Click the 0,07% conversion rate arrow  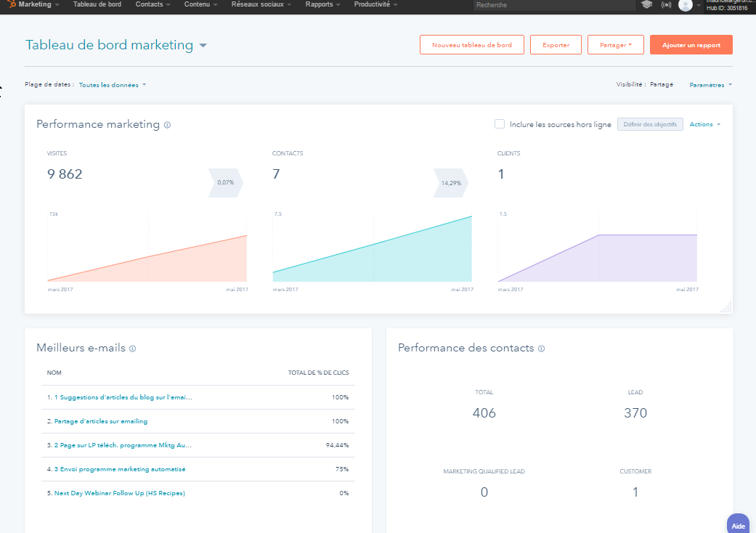(x=226, y=183)
